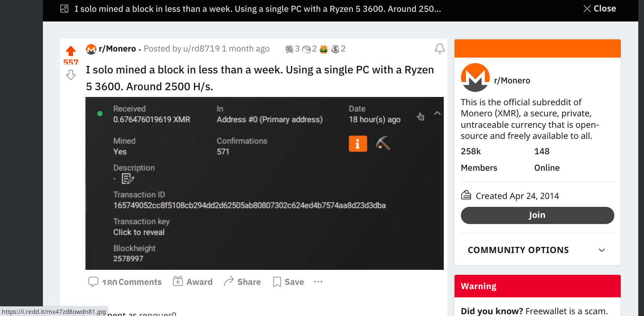Close the post overlay
This screenshot has height=316, width=644.
[600, 9]
